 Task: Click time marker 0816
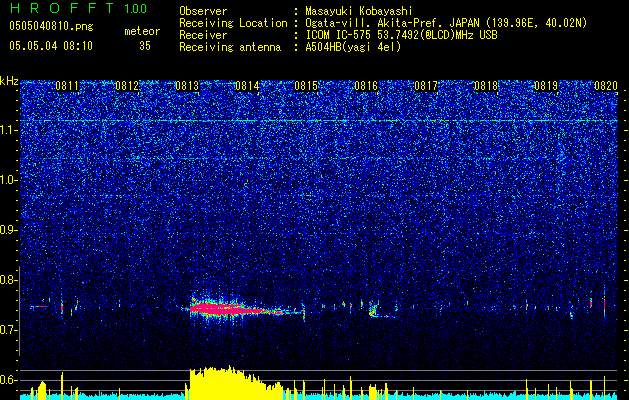pos(366,86)
